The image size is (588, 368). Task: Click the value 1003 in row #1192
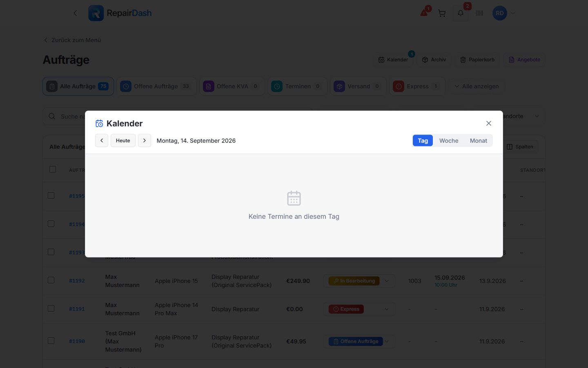coord(414,281)
